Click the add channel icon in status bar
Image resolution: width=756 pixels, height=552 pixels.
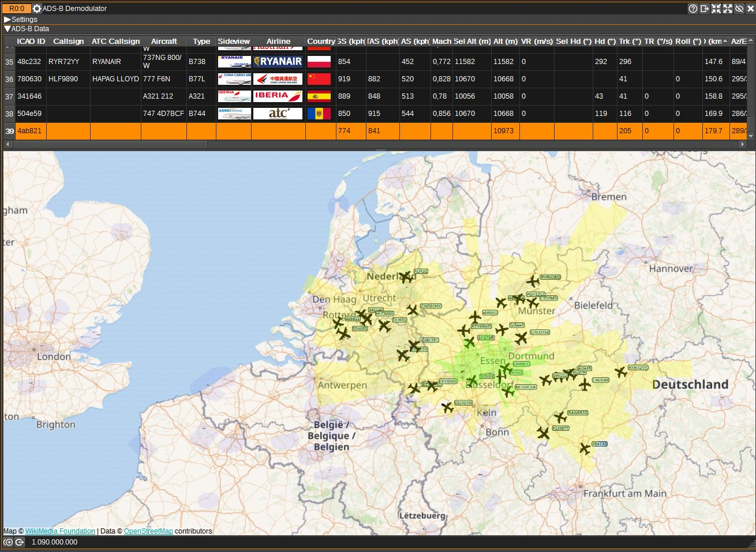(x=8, y=542)
